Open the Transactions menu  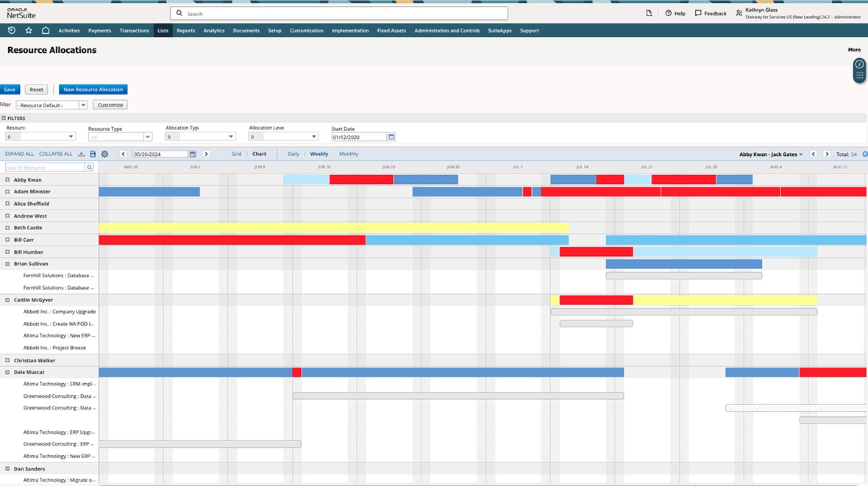[135, 31]
